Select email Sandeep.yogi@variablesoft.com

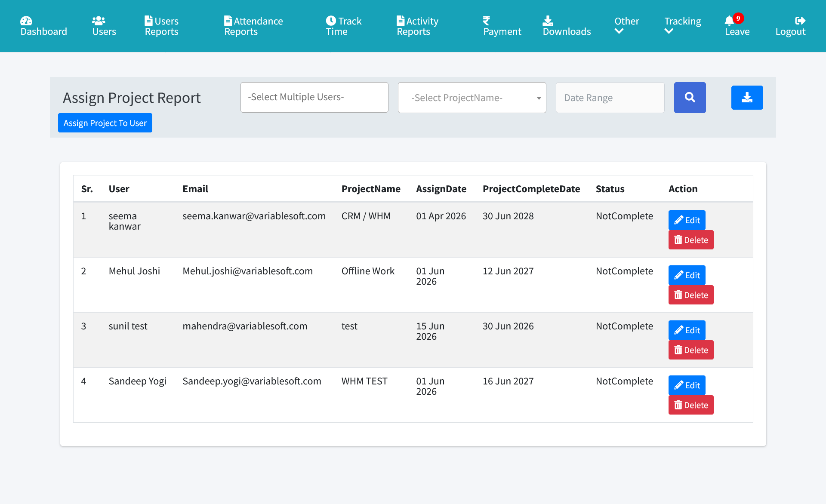click(252, 381)
